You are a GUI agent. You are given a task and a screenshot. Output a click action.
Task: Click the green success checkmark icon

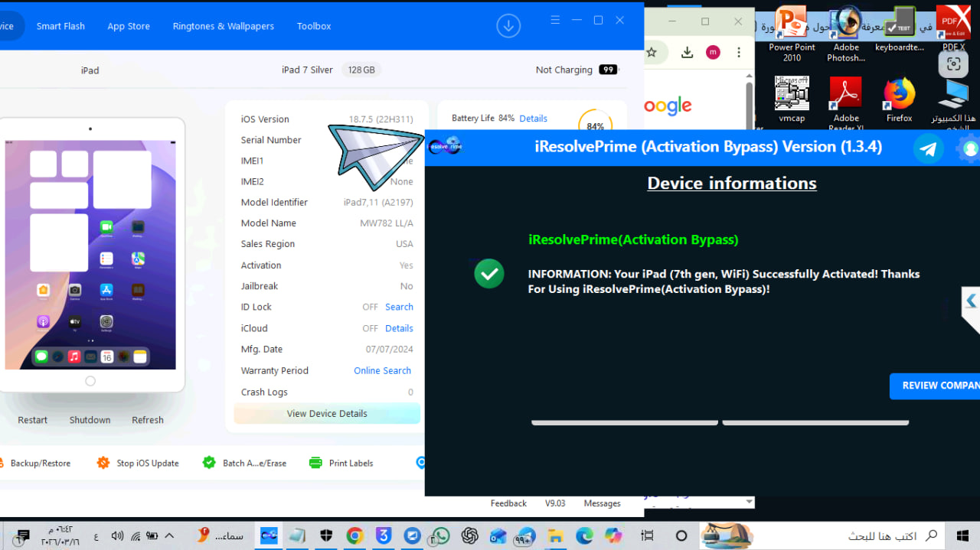[489, 273]
